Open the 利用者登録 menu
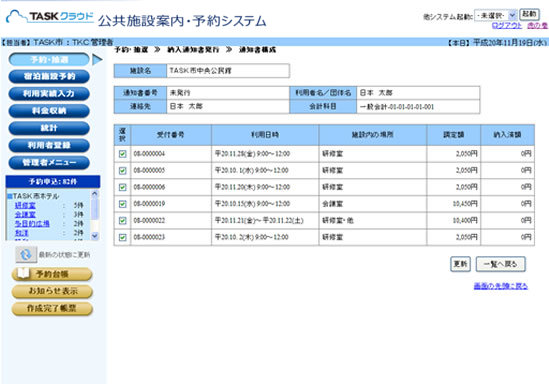549x384 pixels. click(x=49, y=145)
